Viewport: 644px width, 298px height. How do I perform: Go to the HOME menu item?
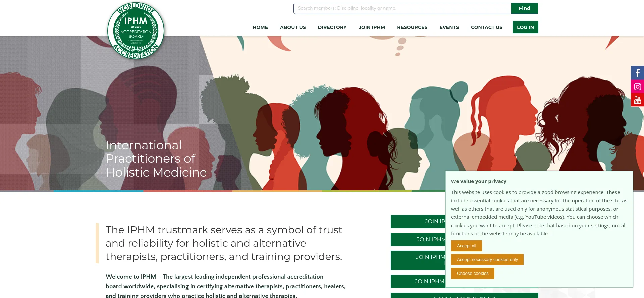tap(260, 27)
